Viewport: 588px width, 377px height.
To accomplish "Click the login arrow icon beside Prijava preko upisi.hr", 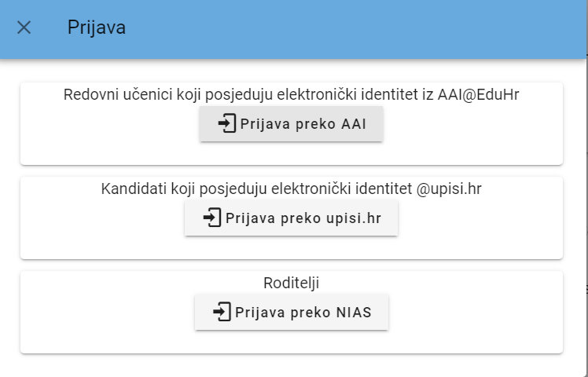I will pyautogui.click(x=211, y=218).
